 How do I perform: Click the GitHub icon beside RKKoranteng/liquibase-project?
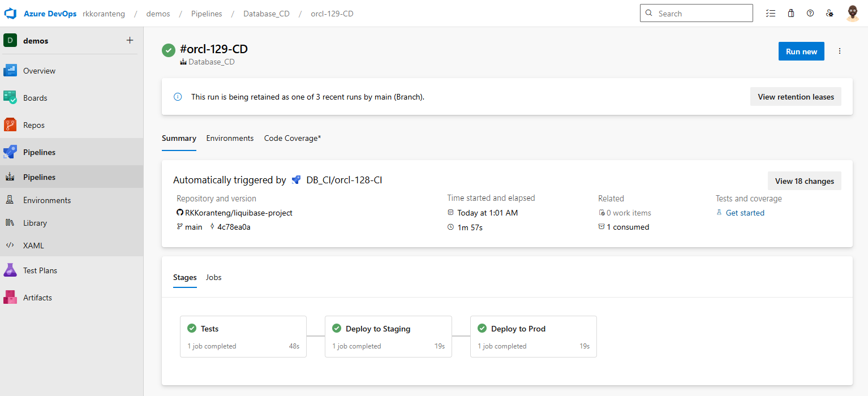coord(180,213)
